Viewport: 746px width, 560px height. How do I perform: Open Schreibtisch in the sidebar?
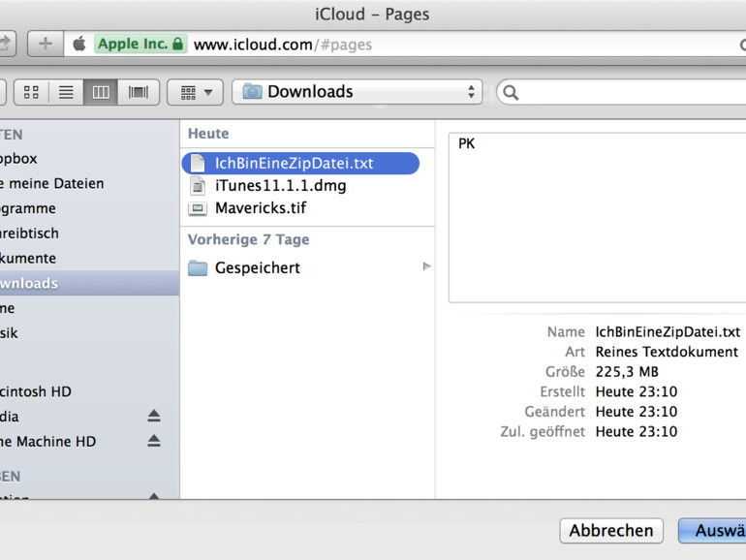click(x=29, y=233)
